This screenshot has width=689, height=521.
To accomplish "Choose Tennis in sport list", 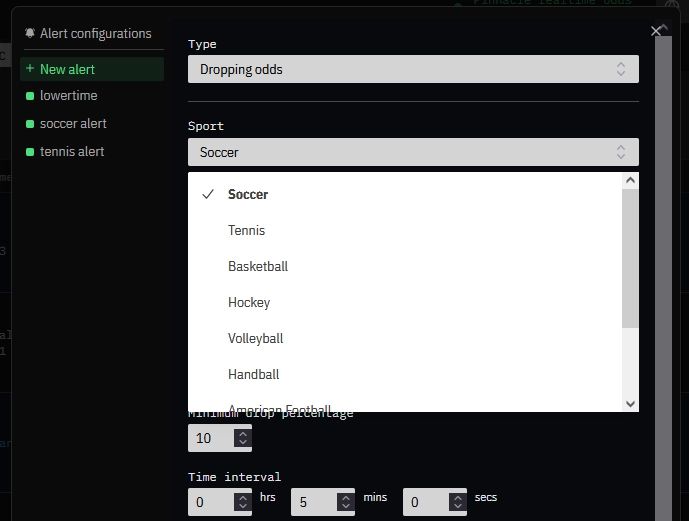I will 405,230.
